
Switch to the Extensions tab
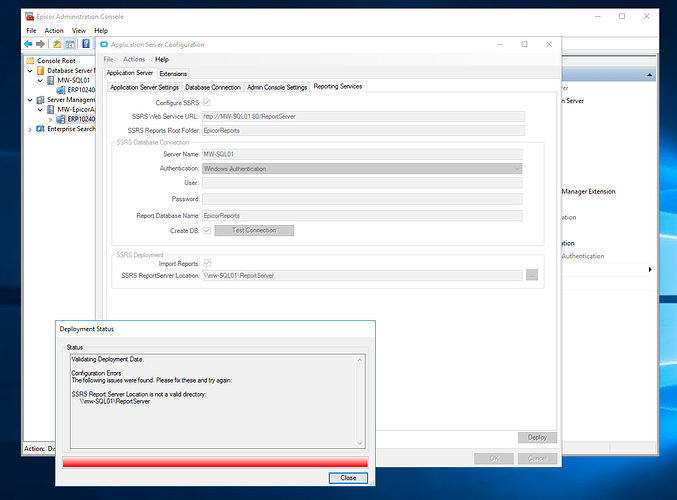[173, 74]
